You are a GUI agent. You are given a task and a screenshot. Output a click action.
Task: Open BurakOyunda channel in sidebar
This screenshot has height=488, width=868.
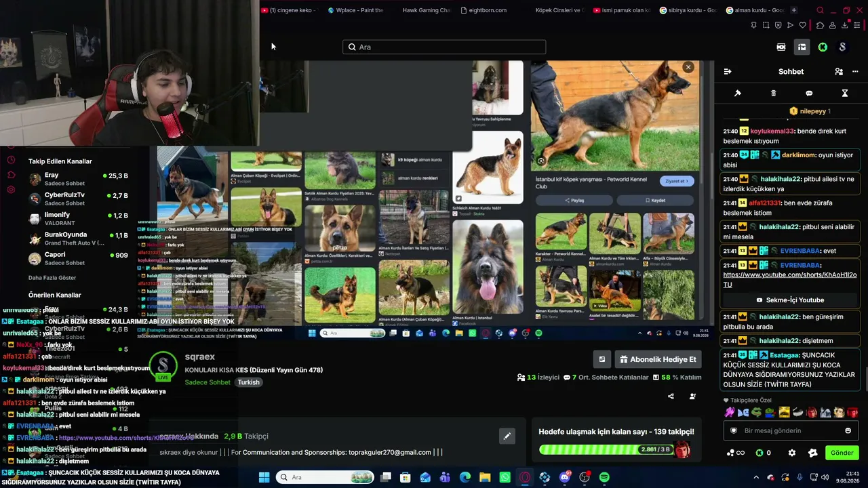pyautogui.click(x=78, y=239)
